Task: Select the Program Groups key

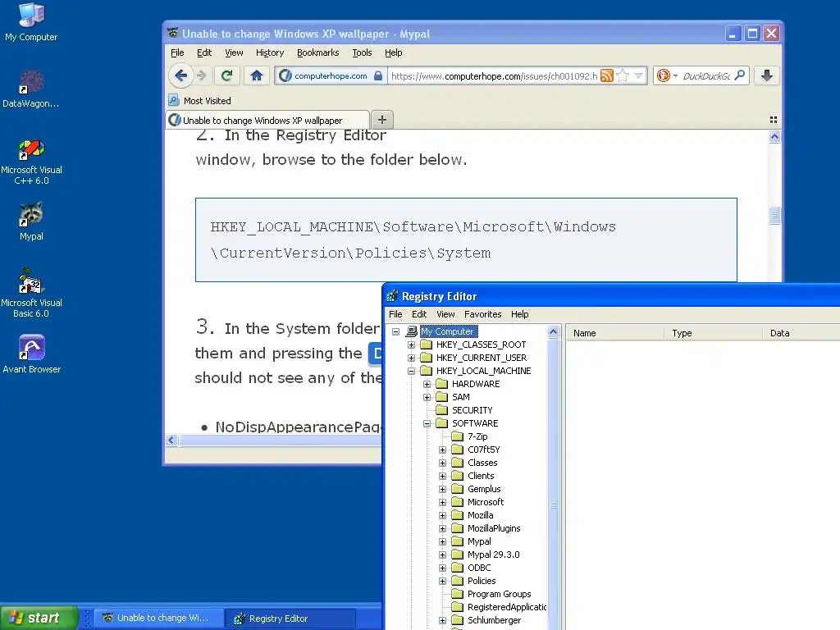Action: [500, 594]
